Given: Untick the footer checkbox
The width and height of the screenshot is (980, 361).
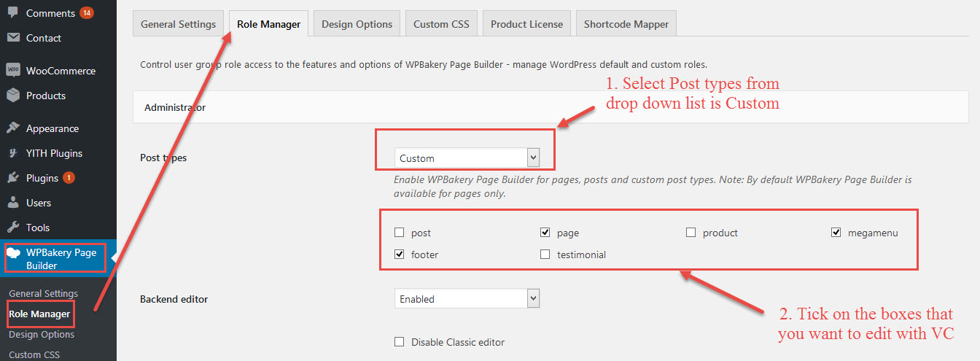Looking at the screenshot, I should [x=399, y=255].
